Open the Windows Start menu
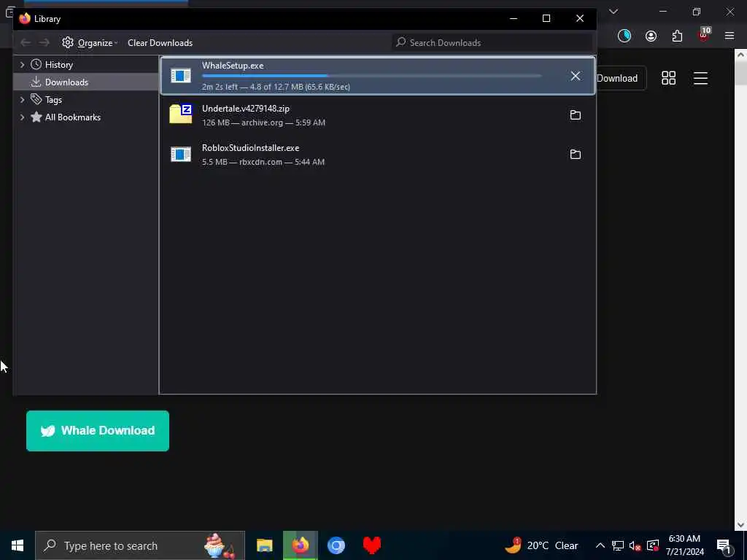747x560 pixels. coord(18,545)
